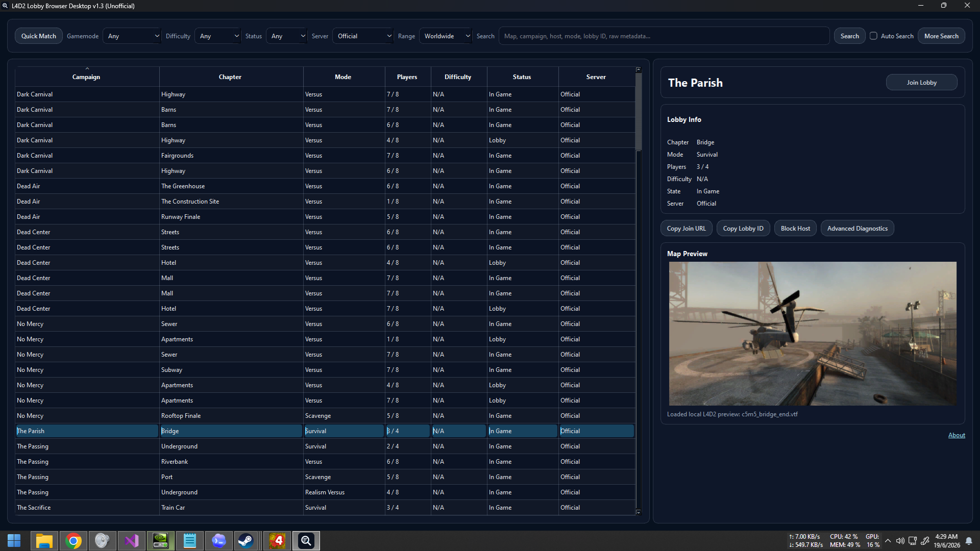This screenshot has height=551, width=980.
Task: Click the search text input field
Action: pyautogui.click(x=664, y=36)
